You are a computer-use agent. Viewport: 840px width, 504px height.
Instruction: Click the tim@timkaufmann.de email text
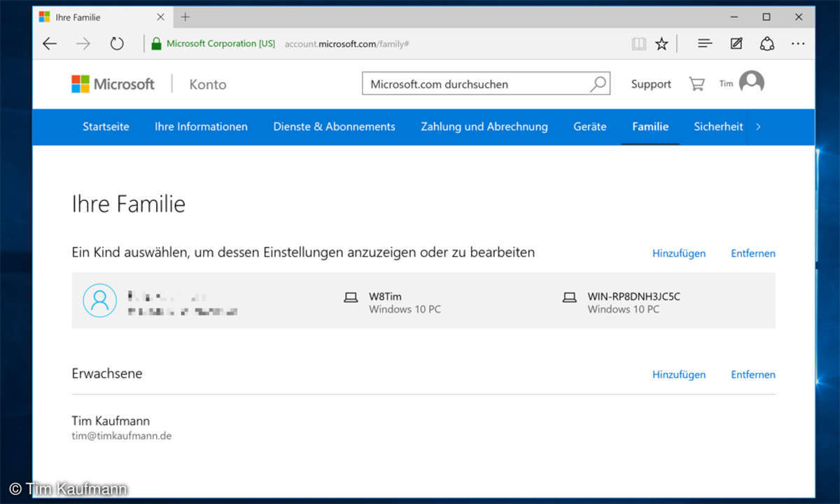[122, 435]
